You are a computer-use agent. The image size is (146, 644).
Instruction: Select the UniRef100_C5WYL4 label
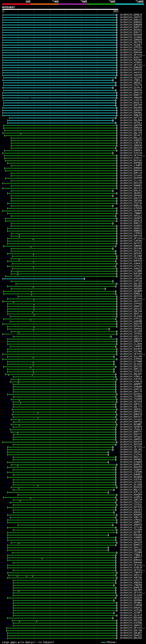[x=131, y=80]
